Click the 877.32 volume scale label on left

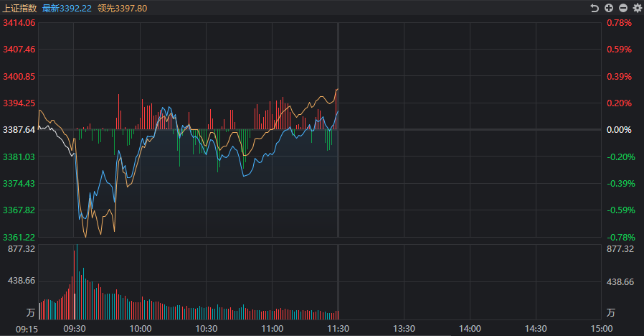point(22,249)
